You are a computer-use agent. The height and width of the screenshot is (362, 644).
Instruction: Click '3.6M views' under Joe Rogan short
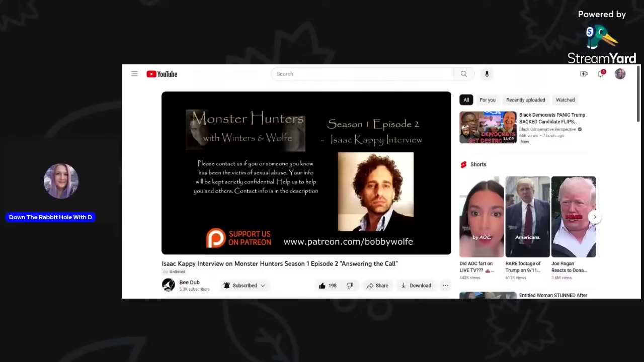[x=562, y=278]
